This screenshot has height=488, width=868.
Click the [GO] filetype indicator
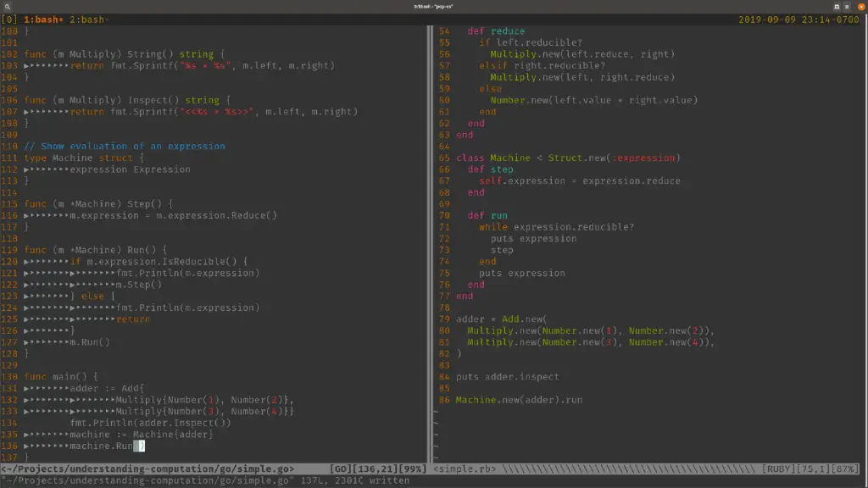point(341,469)
